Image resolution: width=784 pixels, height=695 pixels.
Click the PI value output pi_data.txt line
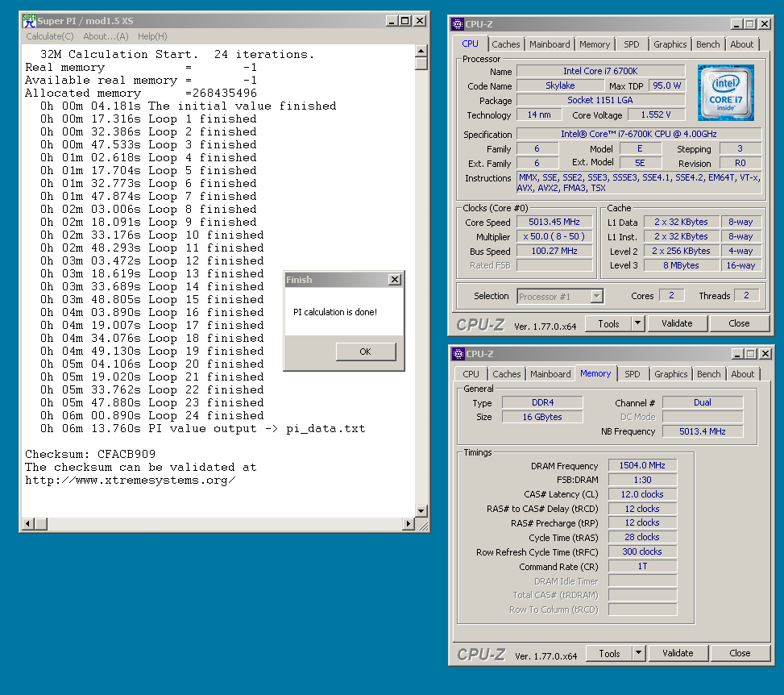click(x=203, y=429)
